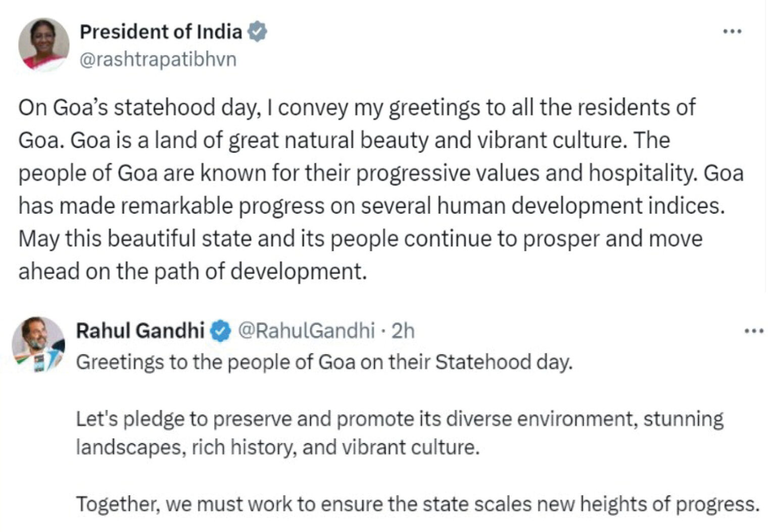Click the President of India verified badge
This screenshot has width=776, height=532.
click(x=257, y=31)
